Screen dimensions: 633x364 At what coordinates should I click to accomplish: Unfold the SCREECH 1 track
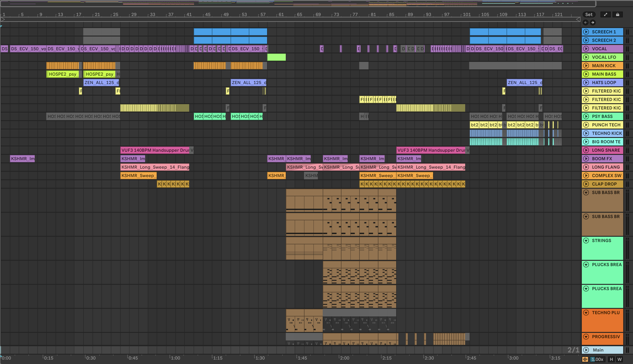tap(586, 32)
